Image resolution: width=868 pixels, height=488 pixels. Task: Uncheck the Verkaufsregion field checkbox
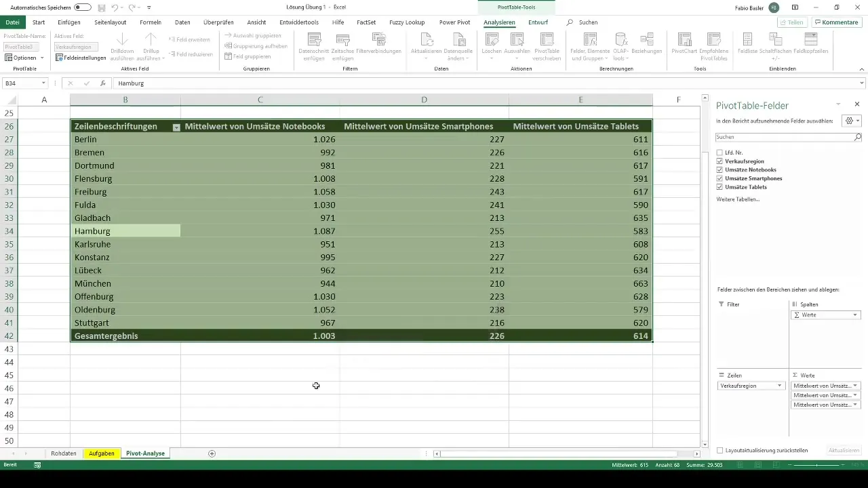pos(719,161)
